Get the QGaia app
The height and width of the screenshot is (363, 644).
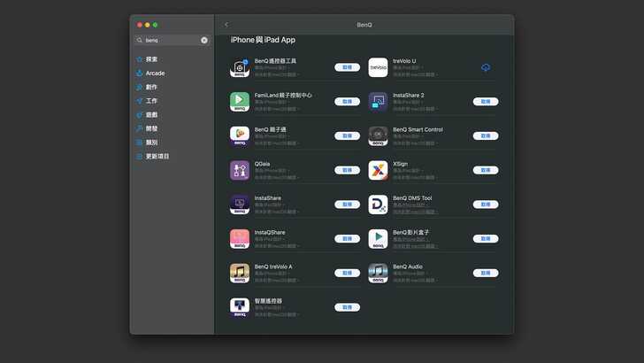347,170
